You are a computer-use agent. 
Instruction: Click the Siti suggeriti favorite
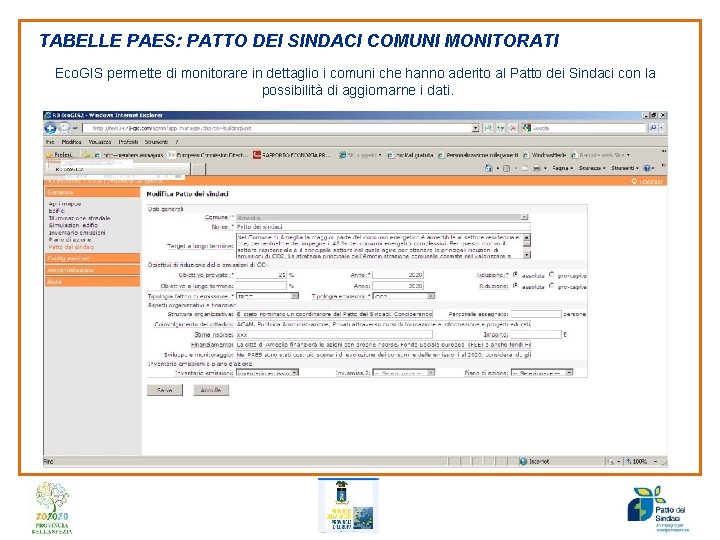pos(360,155)
